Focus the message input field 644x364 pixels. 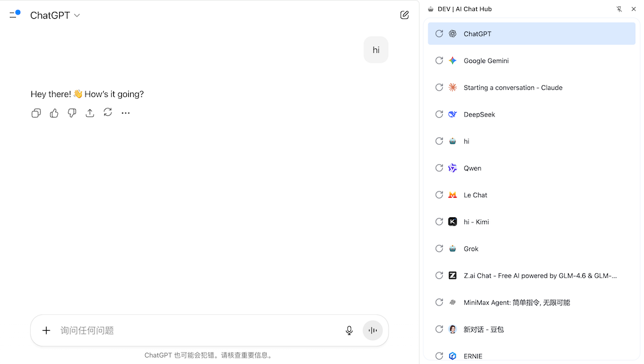click(x=199, y=330)
